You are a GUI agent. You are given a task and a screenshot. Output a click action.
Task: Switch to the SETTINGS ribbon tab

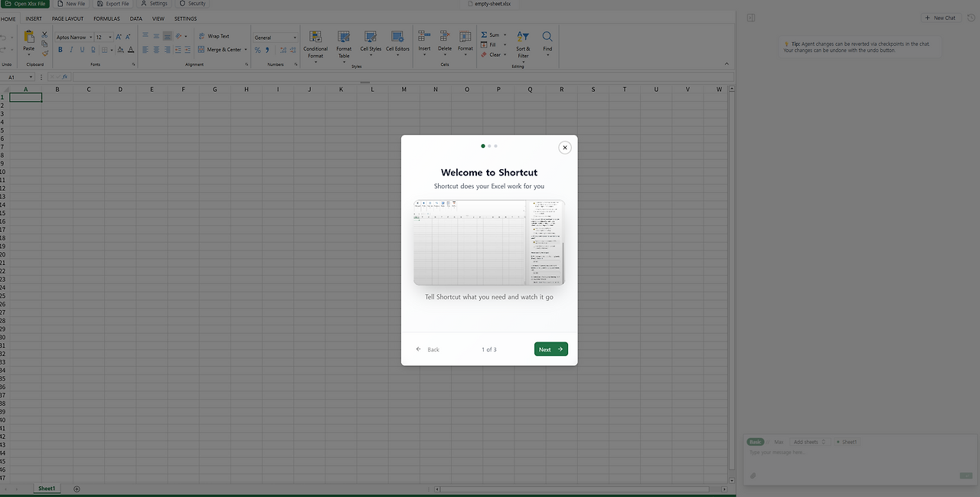pyautogui.click(x=185, y=18)
